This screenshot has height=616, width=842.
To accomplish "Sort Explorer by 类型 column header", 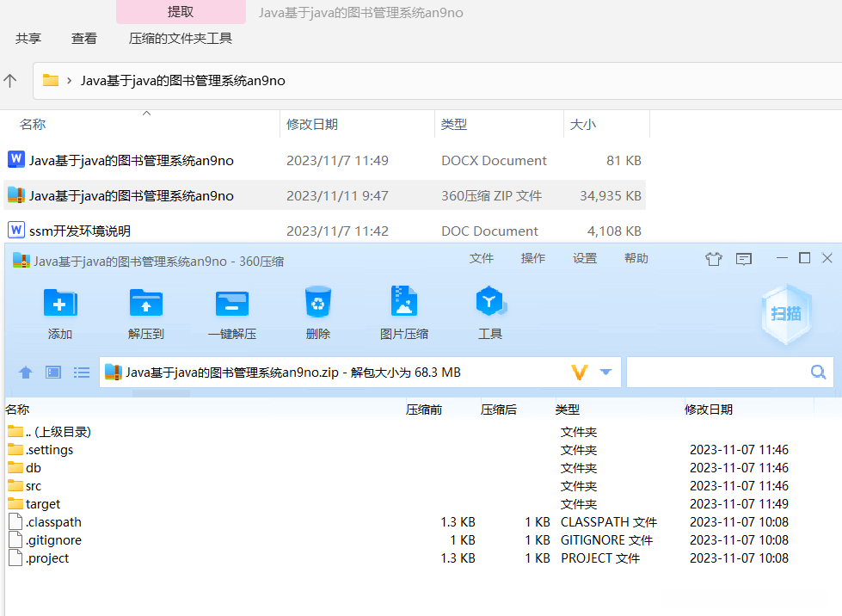I will pyautogui.click(x=454, y=124).
